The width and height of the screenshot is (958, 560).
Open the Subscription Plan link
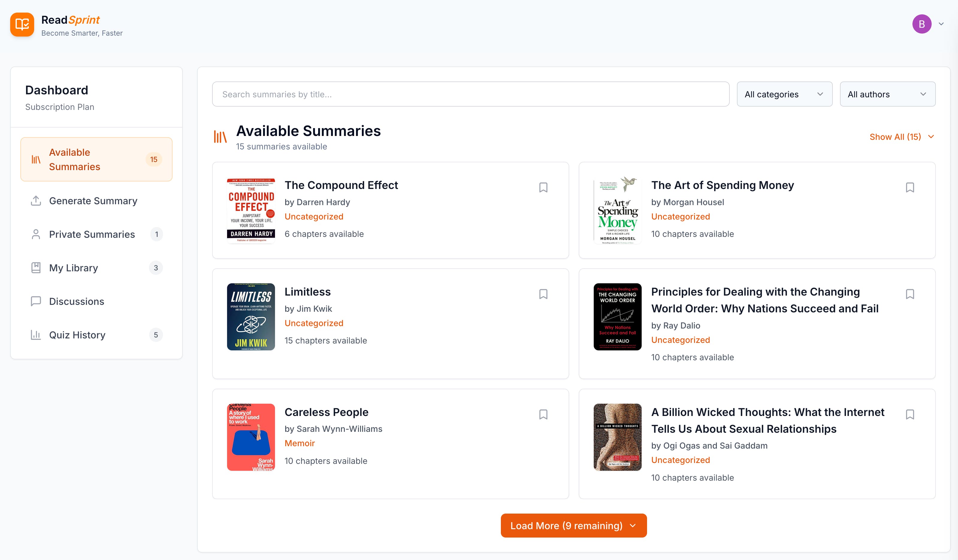coord(60,107)
